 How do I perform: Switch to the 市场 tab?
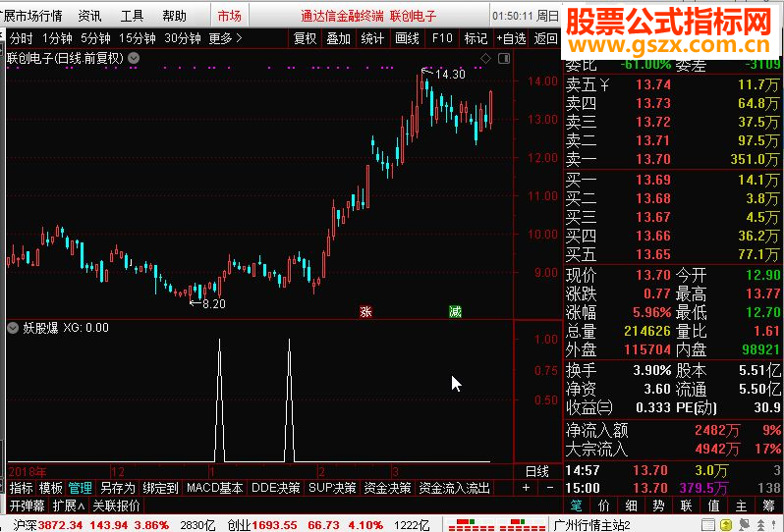point(230,16)
